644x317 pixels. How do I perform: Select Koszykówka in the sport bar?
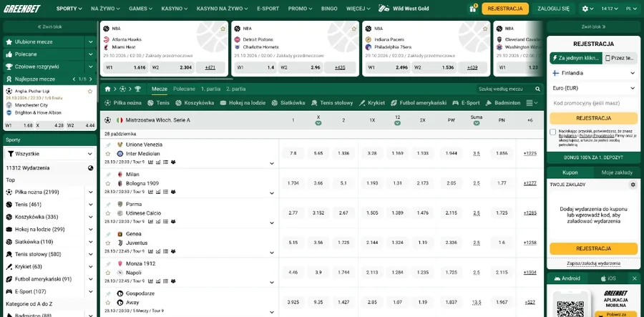195,103
